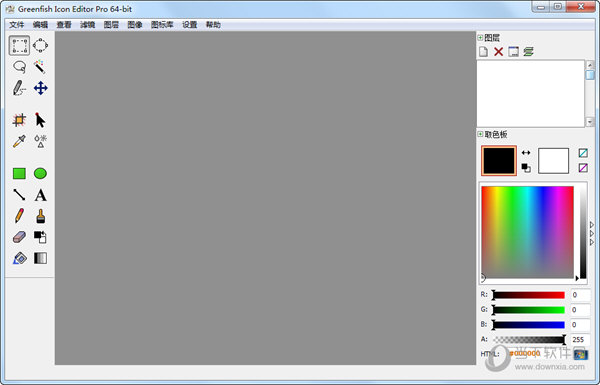Select the white background color swatch
600x385 pixels.
[x=553, y=161]
